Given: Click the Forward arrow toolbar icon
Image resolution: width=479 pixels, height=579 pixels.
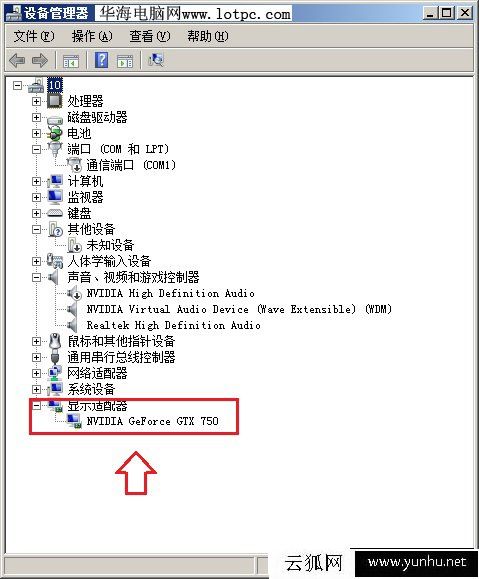Looking at the screenshot, I should point(40,60).
